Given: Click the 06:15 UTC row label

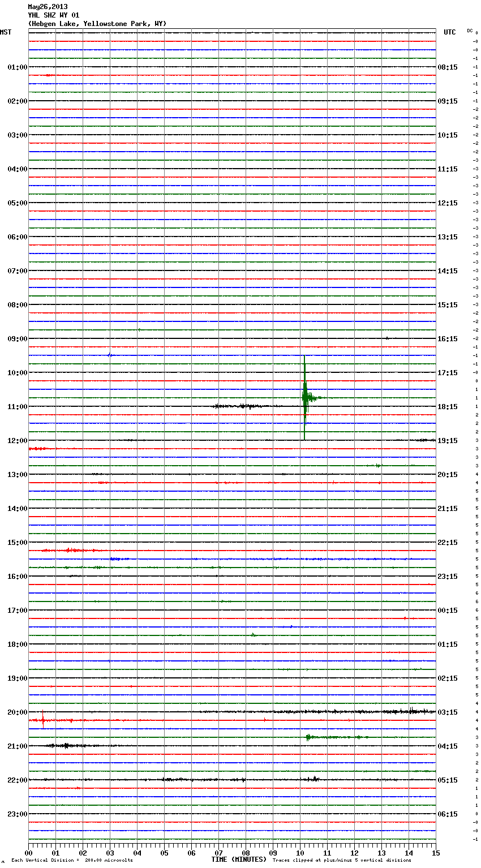Looking at the screenshot, I should click(x=448, y=814).
